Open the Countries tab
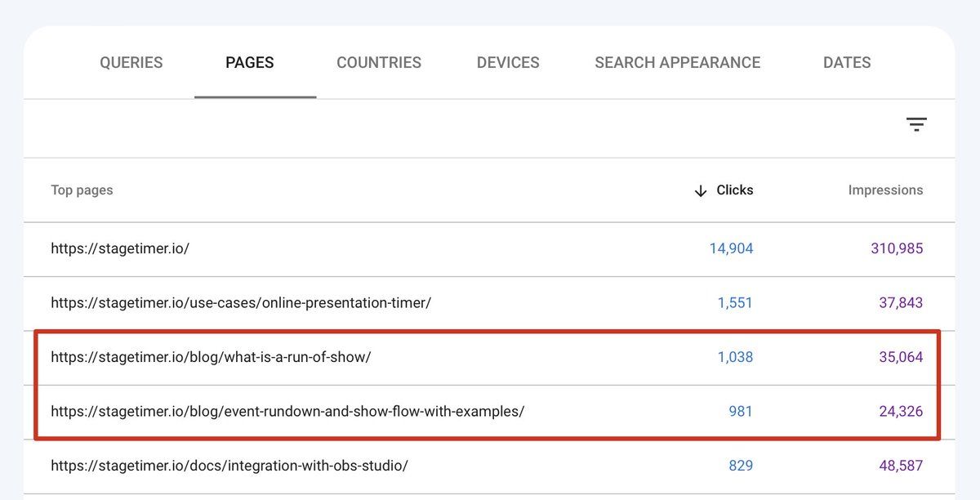Viewport: 980px width, 500px height. pyautogui.click(x=379, y=63)
